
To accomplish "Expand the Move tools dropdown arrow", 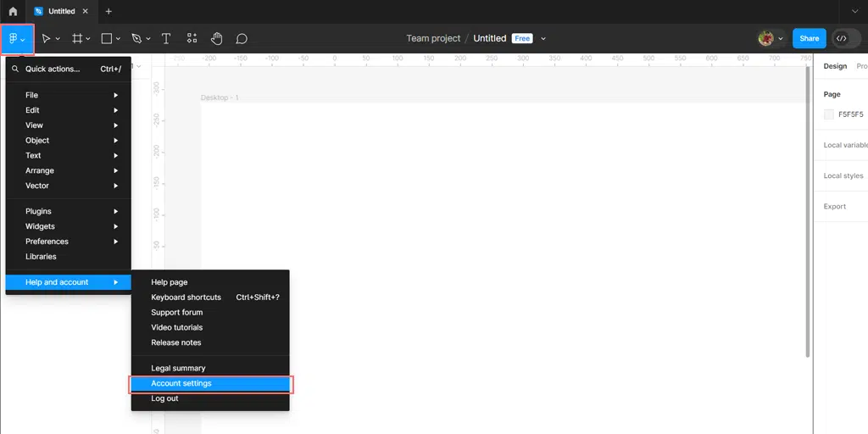I will [x=58, y=39].
